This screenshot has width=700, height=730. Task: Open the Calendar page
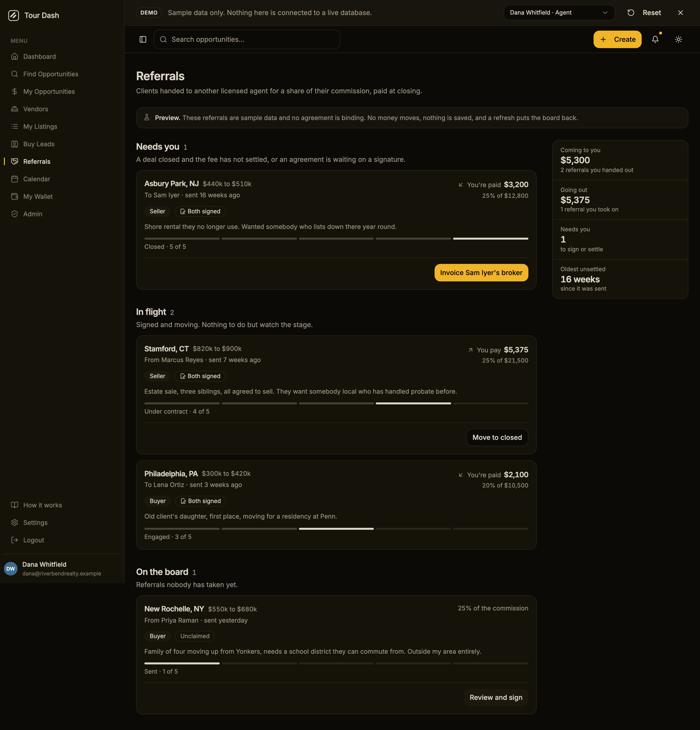pyautogui.click(x=62, y=179)
